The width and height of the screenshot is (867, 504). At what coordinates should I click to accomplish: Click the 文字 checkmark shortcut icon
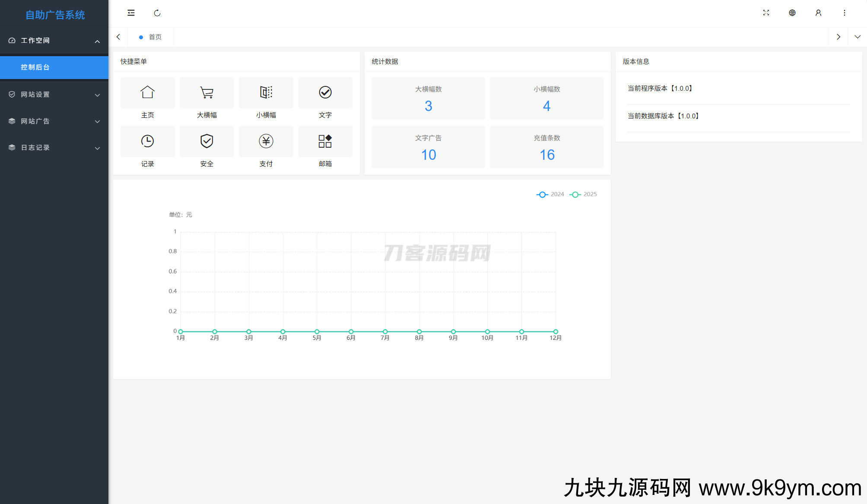[x=325, y=92]
